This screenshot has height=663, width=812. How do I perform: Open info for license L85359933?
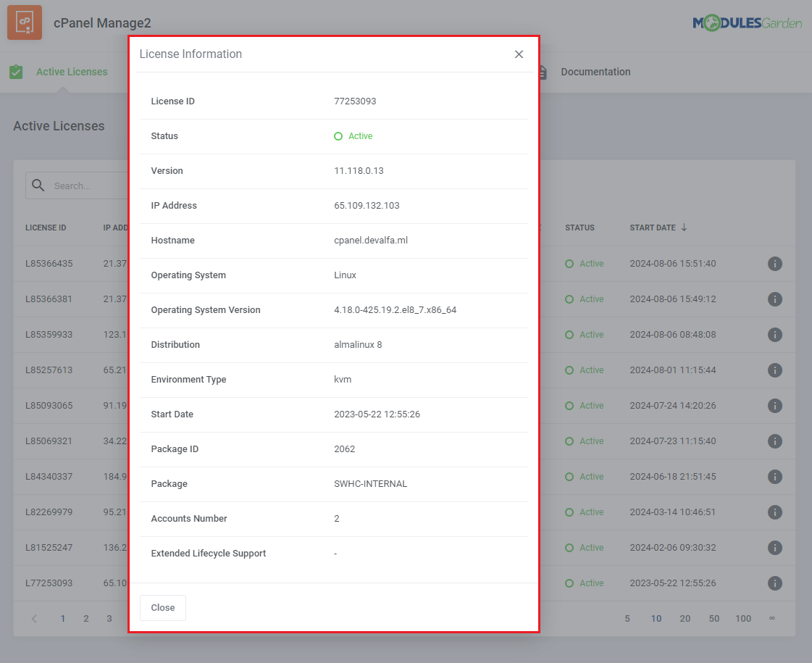pyautogui.click(x=775, y=335)
